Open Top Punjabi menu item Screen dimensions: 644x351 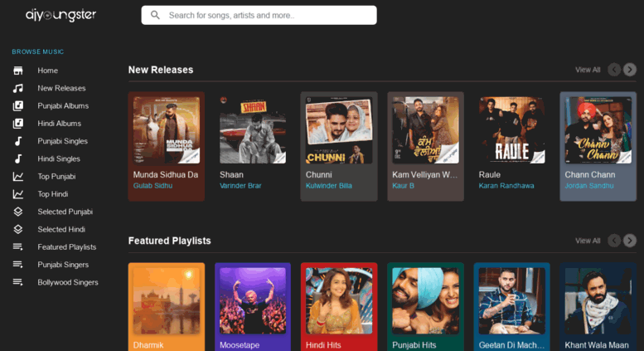[x=56, y=176]
